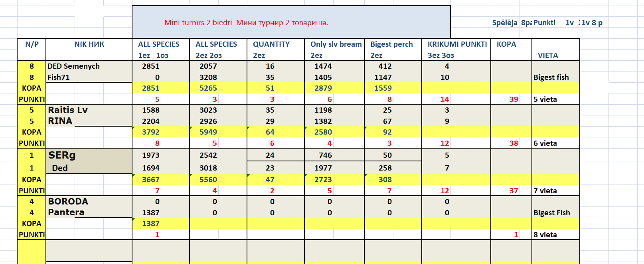Click the perch value 412
The image size is (644, 264).
pyautogui.click(x=385, y=66)
